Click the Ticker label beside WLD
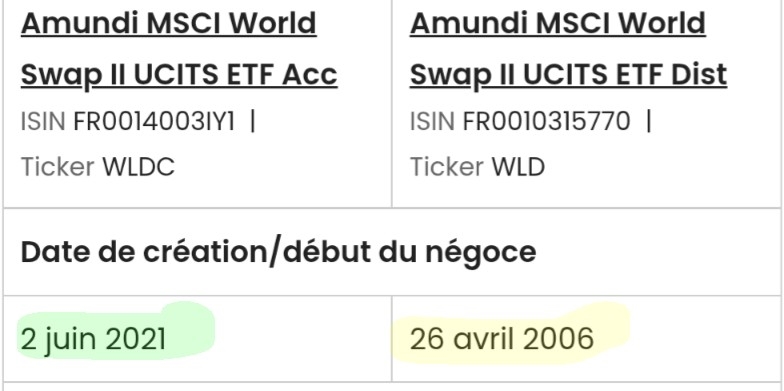The image size is (784, 391). 446,167
